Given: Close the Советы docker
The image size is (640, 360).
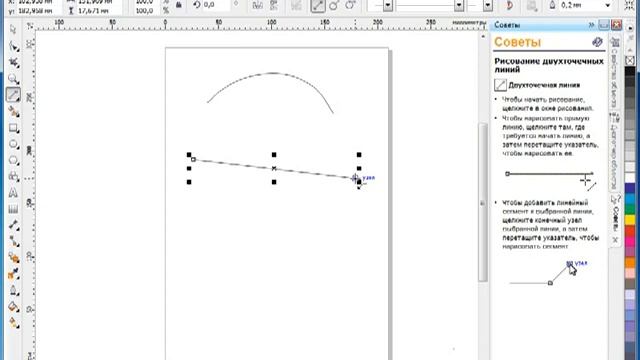Looking at the screenshot, I should 616,25.
